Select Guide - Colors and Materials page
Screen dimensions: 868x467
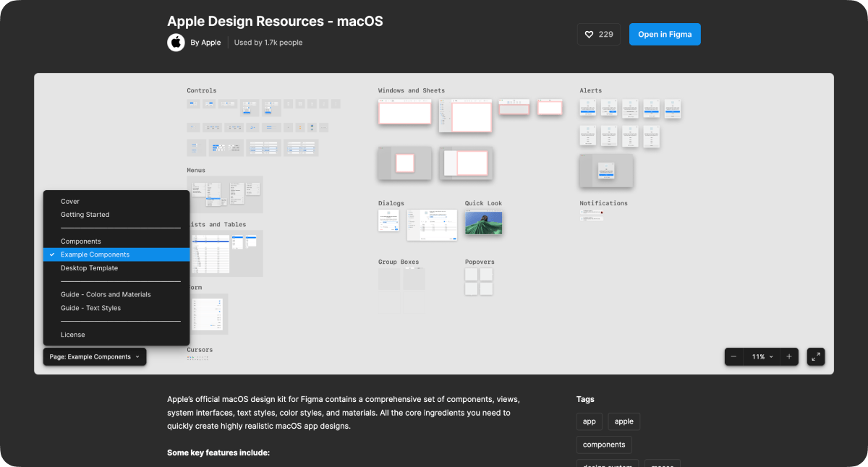coord(116,294)
